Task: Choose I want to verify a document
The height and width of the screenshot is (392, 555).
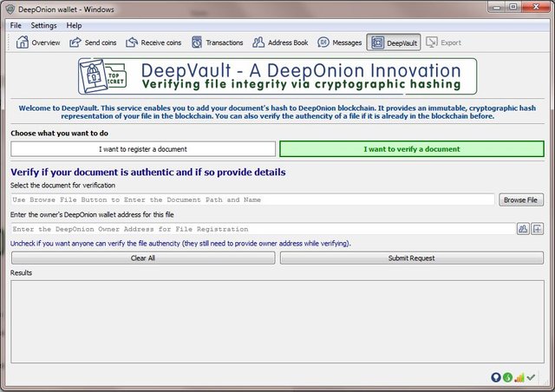Action: point(412,149)
